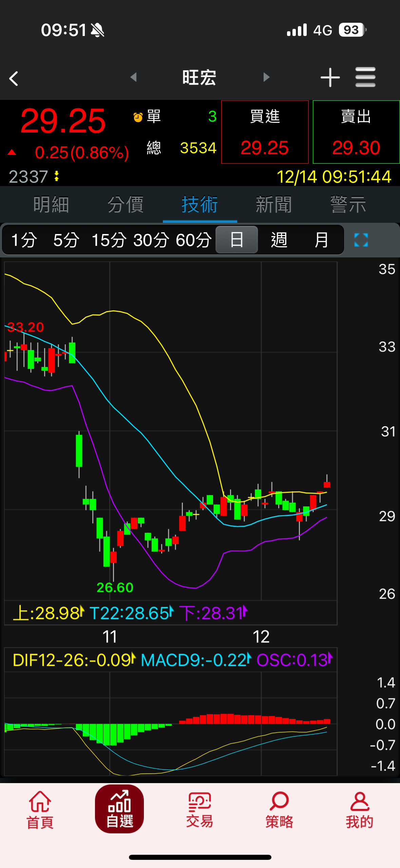Tap the latest candlestick on the chart
This screenshot has height=868, width=400.
[327, 484]
